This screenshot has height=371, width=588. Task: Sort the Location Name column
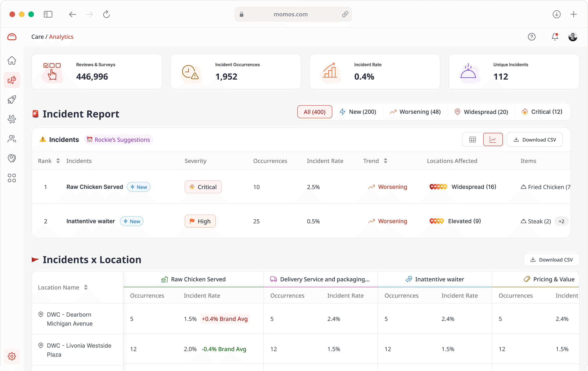click(x=86, y=287)
